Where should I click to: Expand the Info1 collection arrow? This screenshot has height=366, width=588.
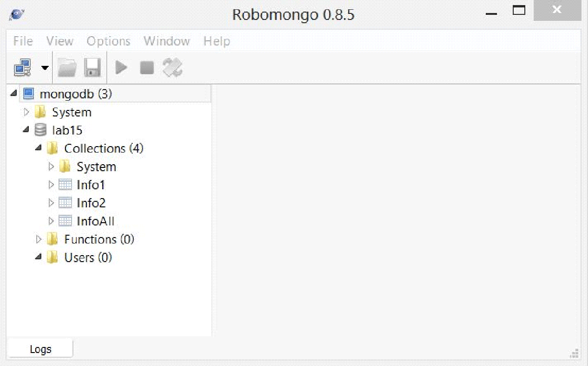tap(51, 185)
